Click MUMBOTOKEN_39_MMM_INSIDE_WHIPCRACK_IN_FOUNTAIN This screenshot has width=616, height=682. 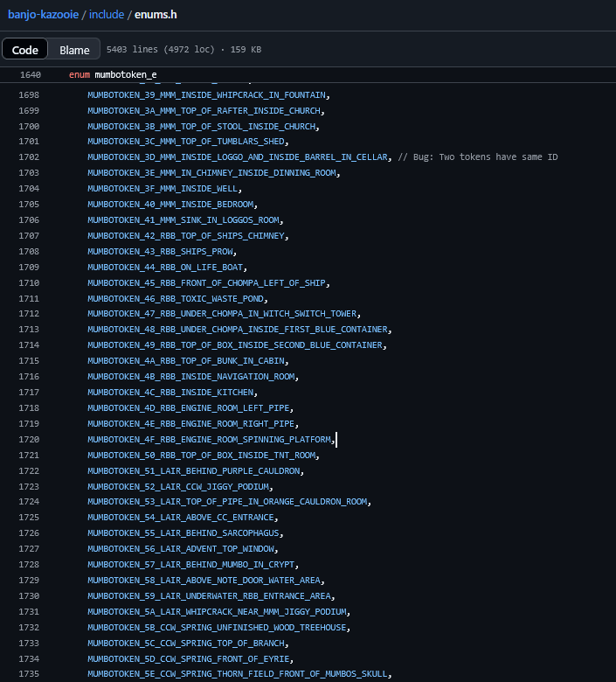(206, 94)
